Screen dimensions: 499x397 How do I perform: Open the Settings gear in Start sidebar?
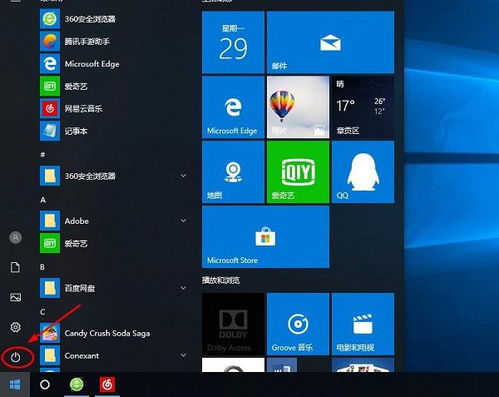coord(15,327)
